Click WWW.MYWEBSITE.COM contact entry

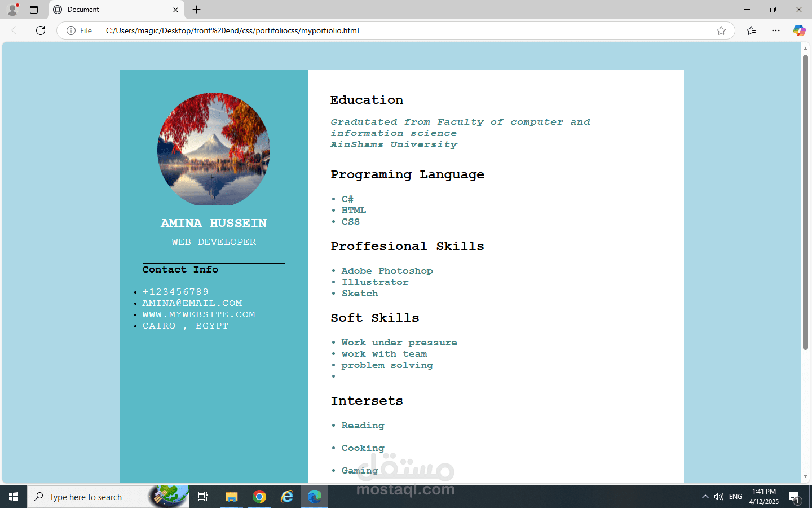pyautogui.click(x=199, y=314)
